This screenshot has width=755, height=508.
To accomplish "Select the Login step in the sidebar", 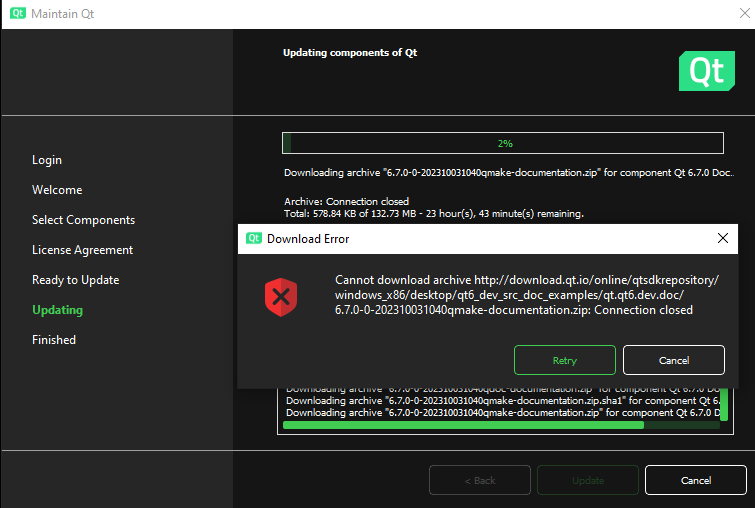I will tap(47, 160).
